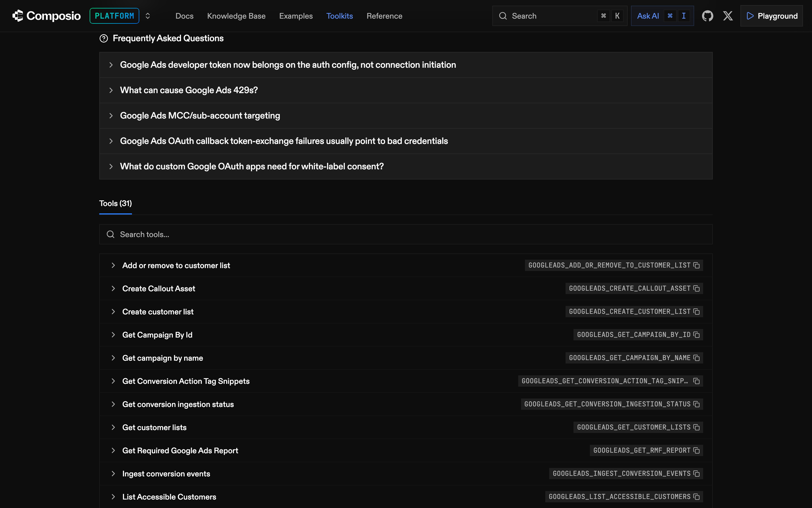Copy GOOGLEADS_LIST_ACCESSIBLE_CUSTOMERS slug
Screen dimensions: 812x508
697,497
